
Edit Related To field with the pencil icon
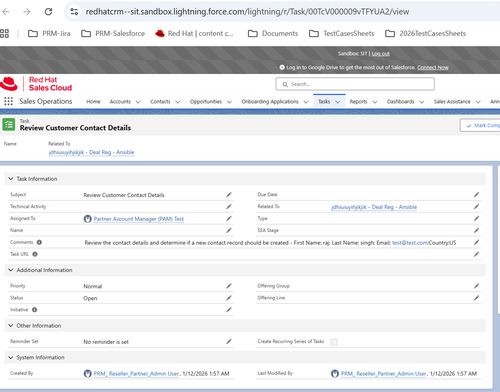[476, 207]
